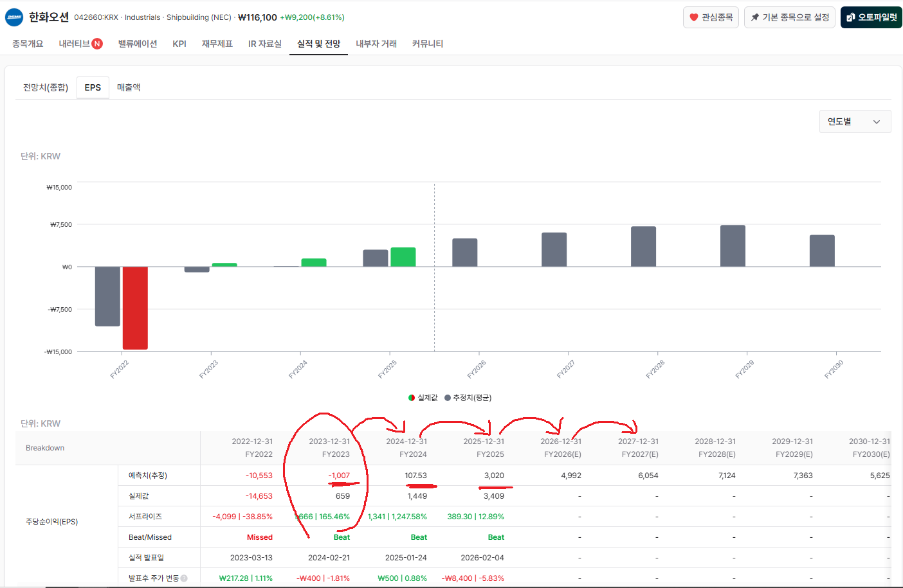903x588 pixels.
Task: Toggle the 실제값 legend marker
Action: (x=412, y=398)
